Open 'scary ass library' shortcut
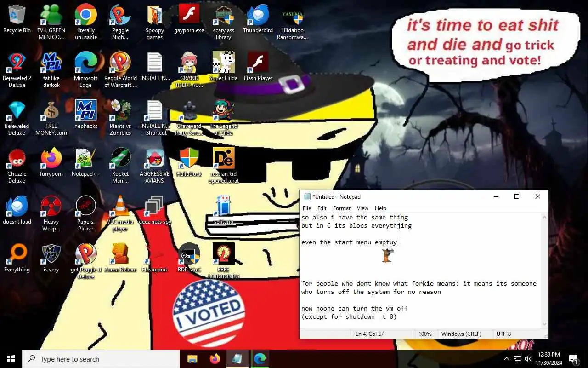The height and width of the screenshot is (368, 588). (224, 22)
